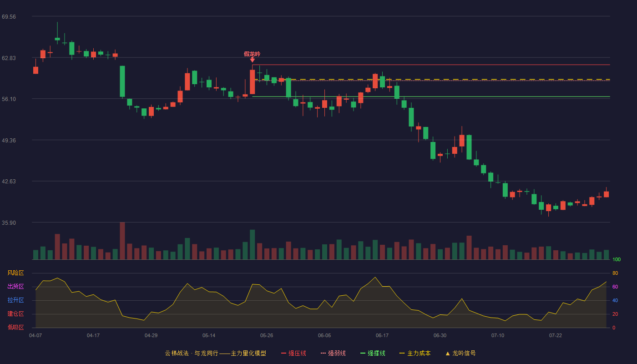Image resolution: width=637 pixels, height=364 pixels.
Task: Click the 假龙吟 red arrow marker
Action: pyautogui.click(x=252, y=60)
